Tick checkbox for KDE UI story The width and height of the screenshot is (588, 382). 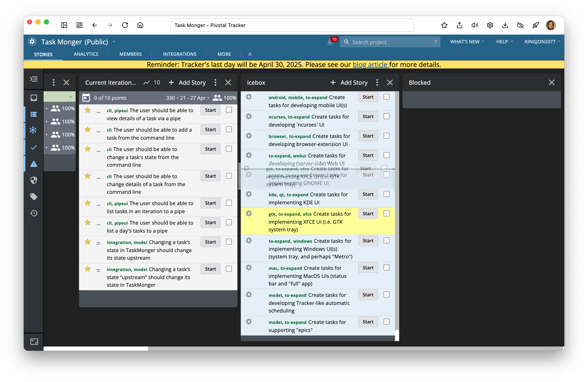click(x=386, y=194)
